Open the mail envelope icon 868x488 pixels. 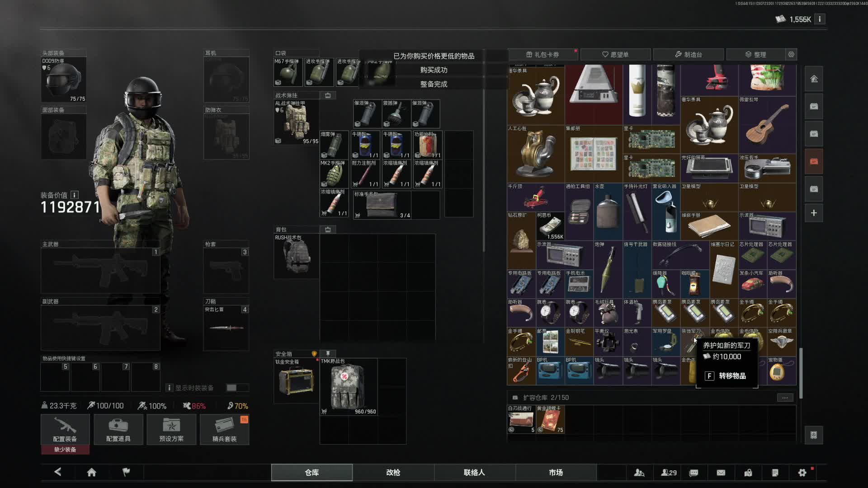(721, 473)
